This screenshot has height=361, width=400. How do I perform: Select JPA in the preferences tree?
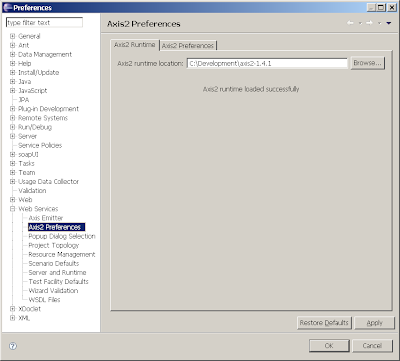pos(24,100)
